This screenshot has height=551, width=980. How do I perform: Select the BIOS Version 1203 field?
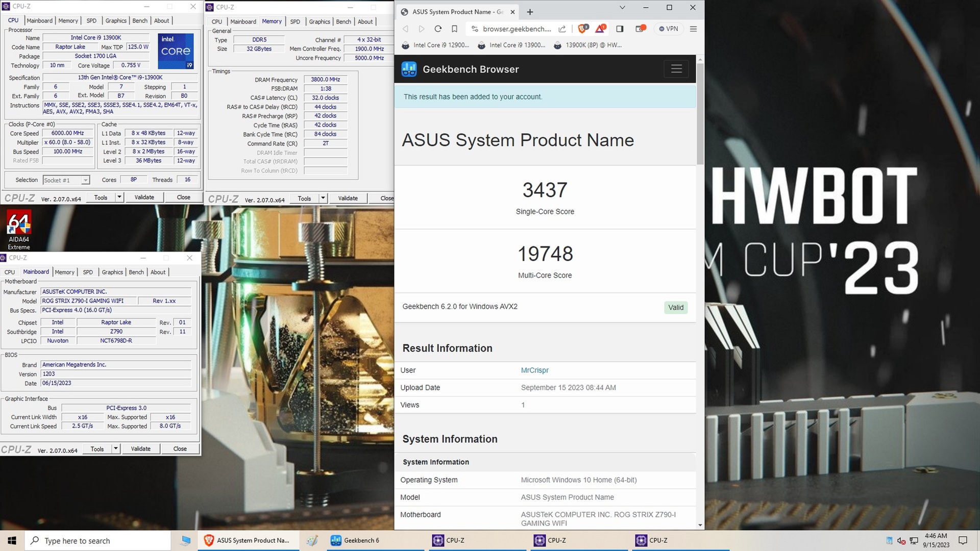click(x=116, y=374)
